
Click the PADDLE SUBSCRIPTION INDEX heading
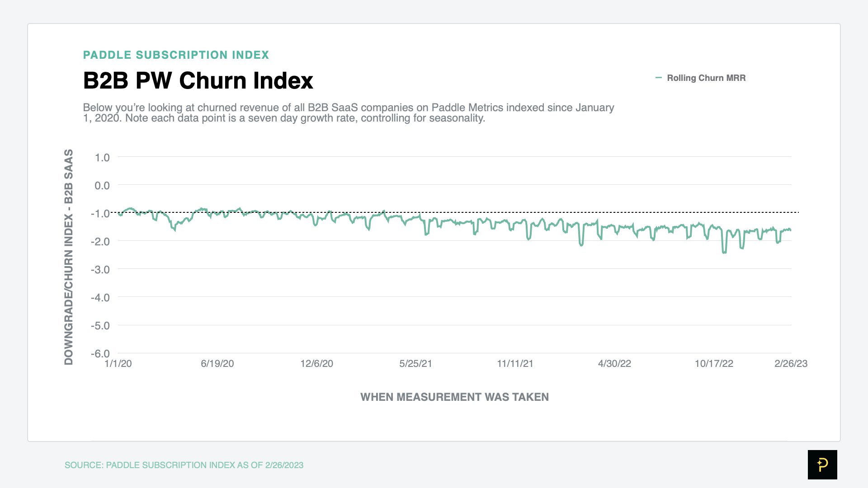pyautogui.click(x=176, y=55)
